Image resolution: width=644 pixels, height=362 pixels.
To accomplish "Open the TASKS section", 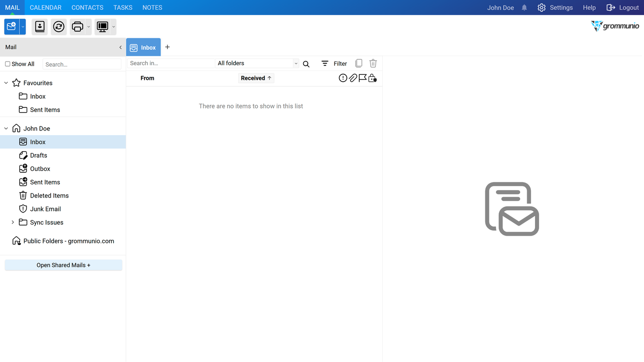I will point(123,7).
